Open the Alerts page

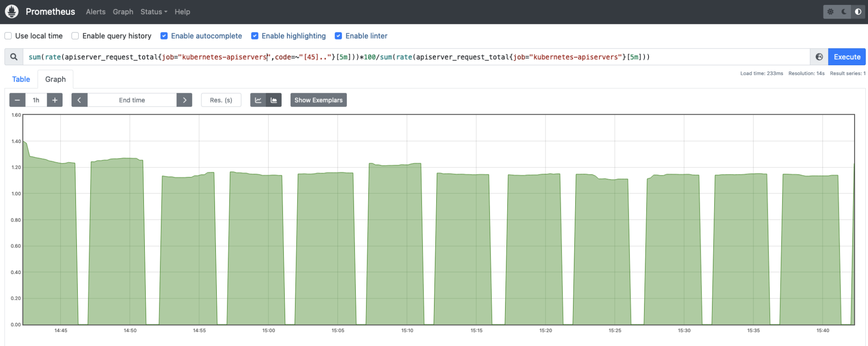96,12
